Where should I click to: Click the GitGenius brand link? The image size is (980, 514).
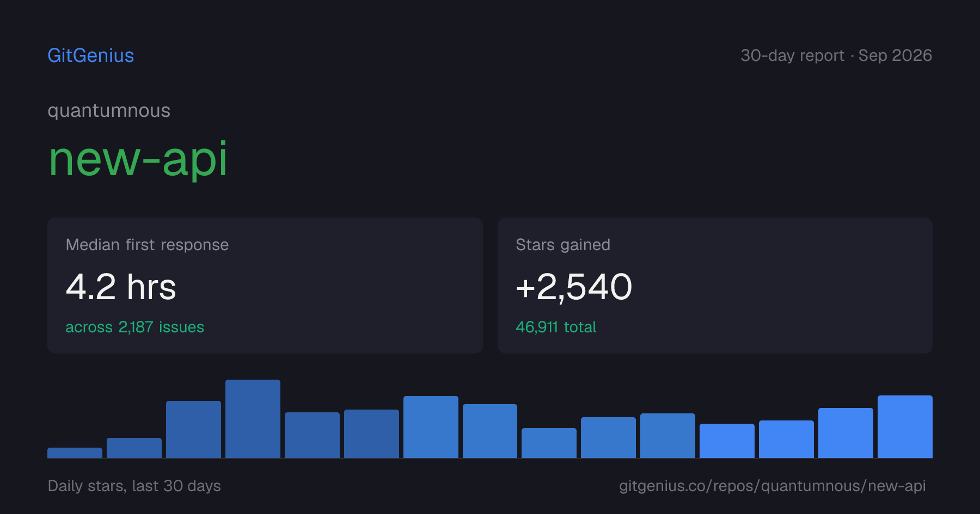tap(91, 55)
